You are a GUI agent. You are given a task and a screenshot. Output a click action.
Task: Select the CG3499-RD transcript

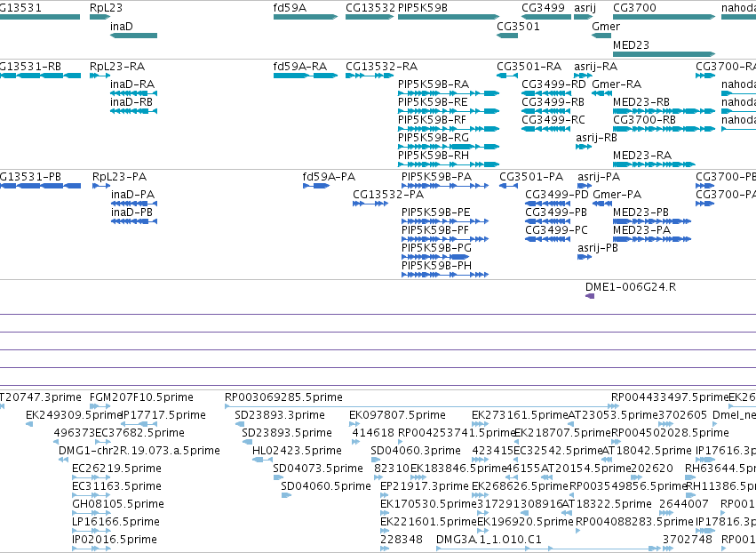546,93
